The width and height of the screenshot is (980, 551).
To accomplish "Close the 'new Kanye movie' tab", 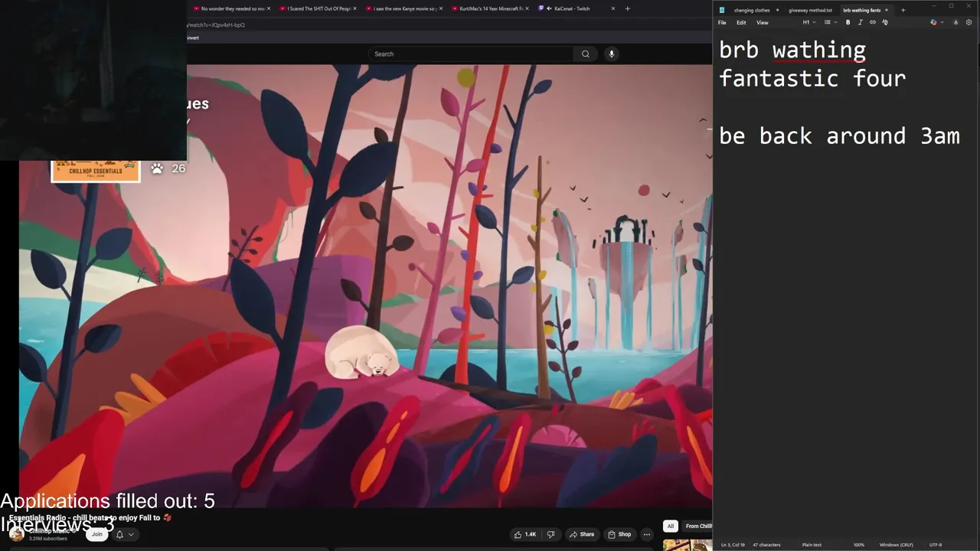I will [x=439, y=8].
